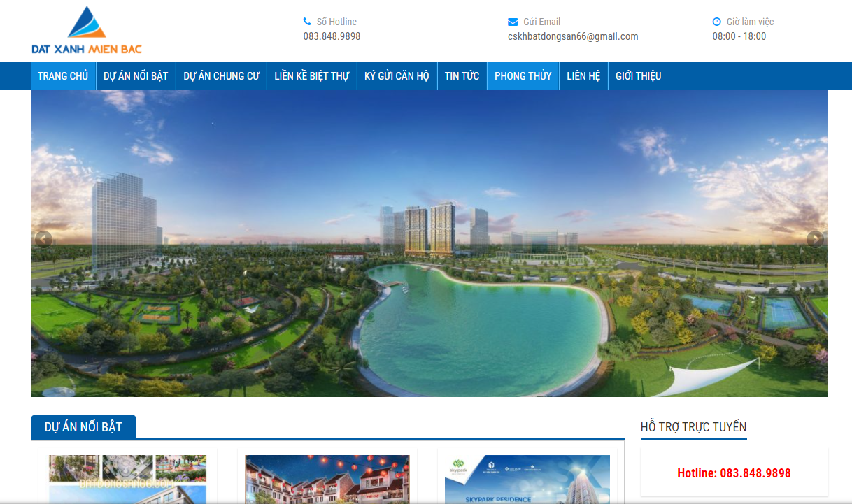Open the Trang Chủ menu item

tap(63, 76)
